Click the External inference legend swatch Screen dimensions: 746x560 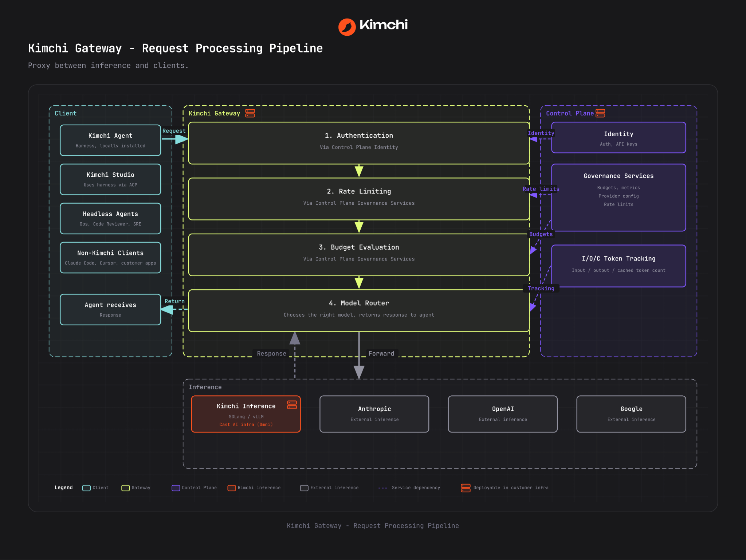click(x=304, y=488)
